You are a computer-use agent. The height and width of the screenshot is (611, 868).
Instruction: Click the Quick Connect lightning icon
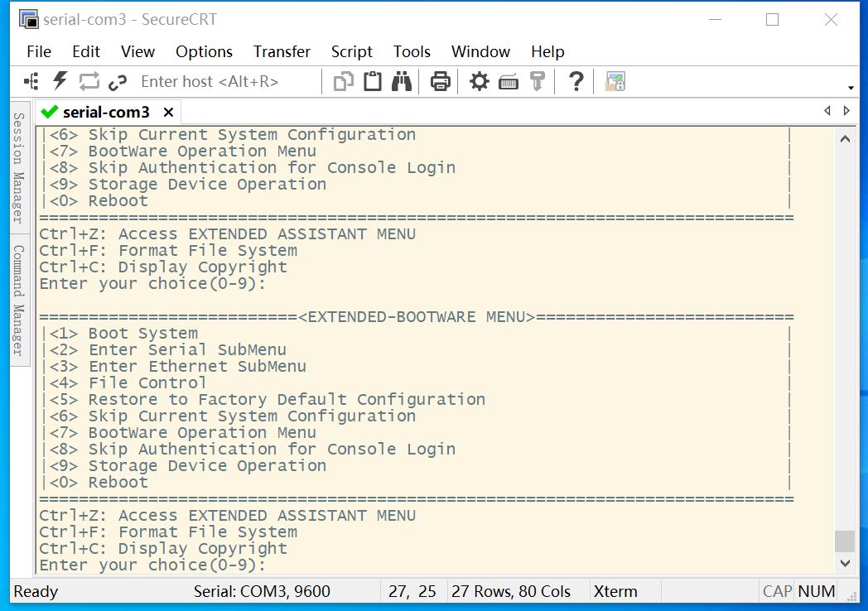click(x=60, y=81)
